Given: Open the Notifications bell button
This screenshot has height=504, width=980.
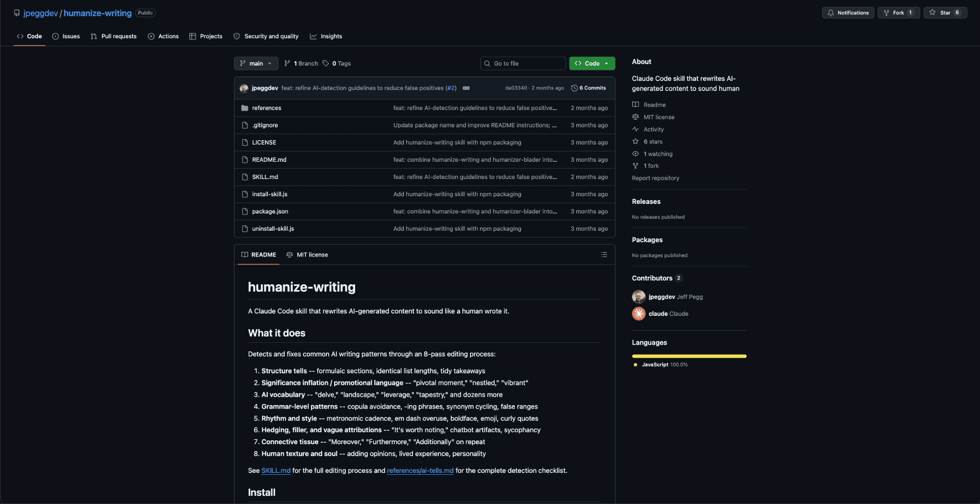Looking at the screenshot, I should tap(848, 13).
